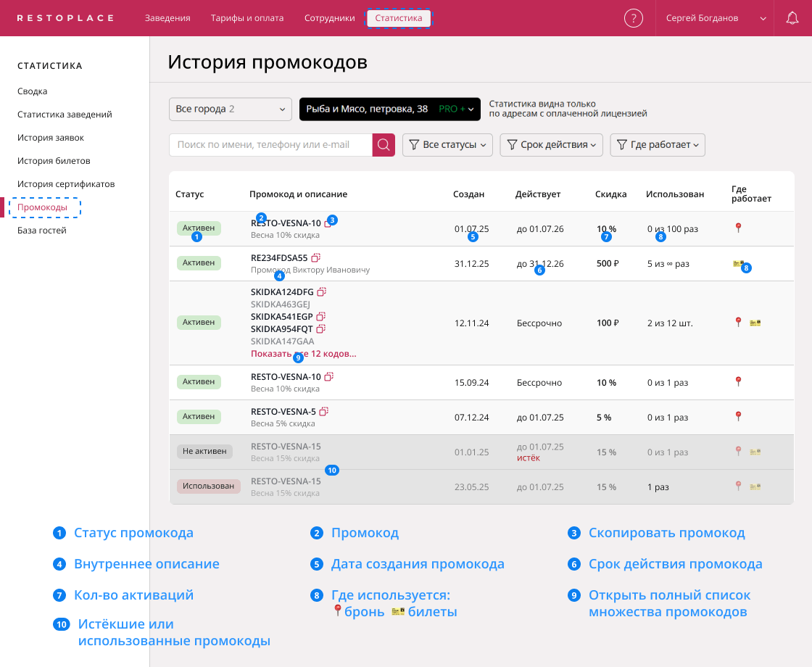Viewport: 812px width, 667px height.
Task: Click the RESTOPLACE logo
Action: tap(65, 17)
